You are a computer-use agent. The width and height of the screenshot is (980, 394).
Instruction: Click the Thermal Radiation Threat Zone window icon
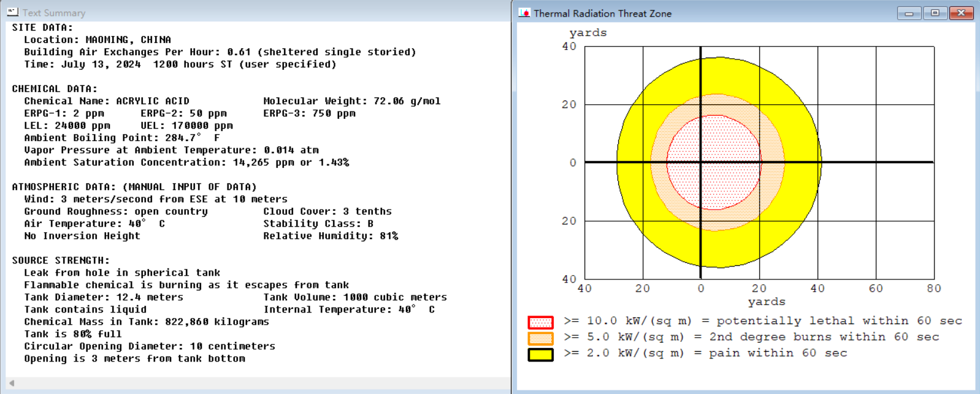[x=524, y=13]
